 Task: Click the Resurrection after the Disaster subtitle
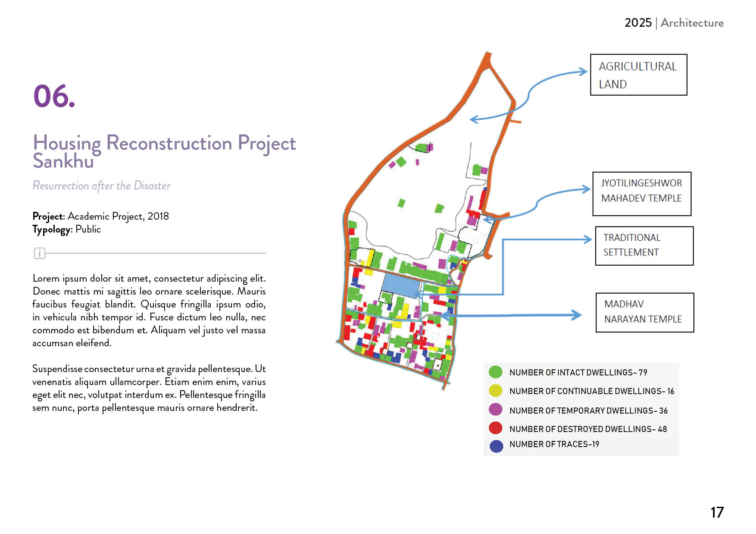[102, 186]
